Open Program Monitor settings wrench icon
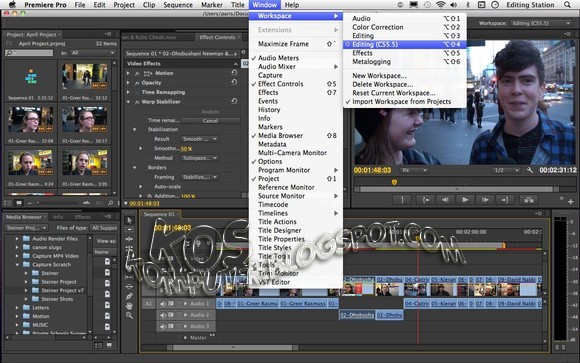The width and height of the screenshot is (580, 363). [530, 170]
